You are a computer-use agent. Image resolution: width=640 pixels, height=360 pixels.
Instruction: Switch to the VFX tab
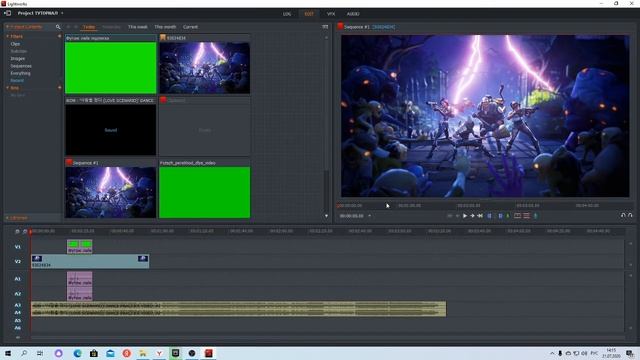point(331,14)
